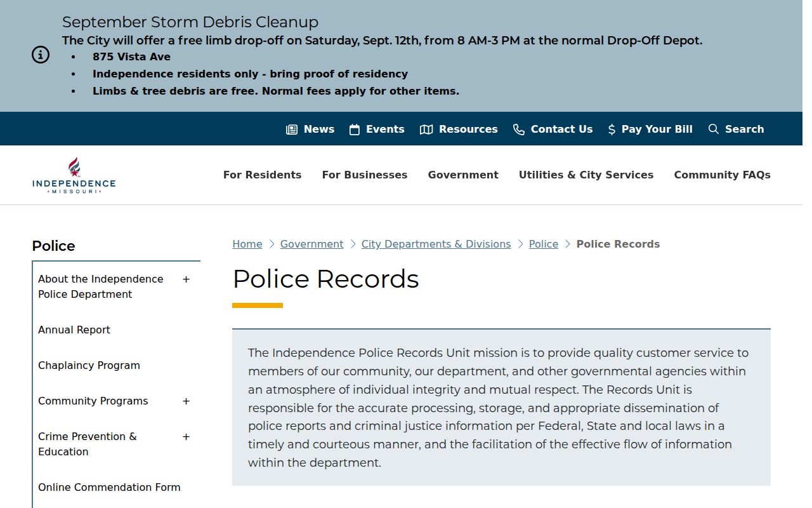The image size is (812, 508).
Task: Open the Resources link
Action: [x=468, y=129]
